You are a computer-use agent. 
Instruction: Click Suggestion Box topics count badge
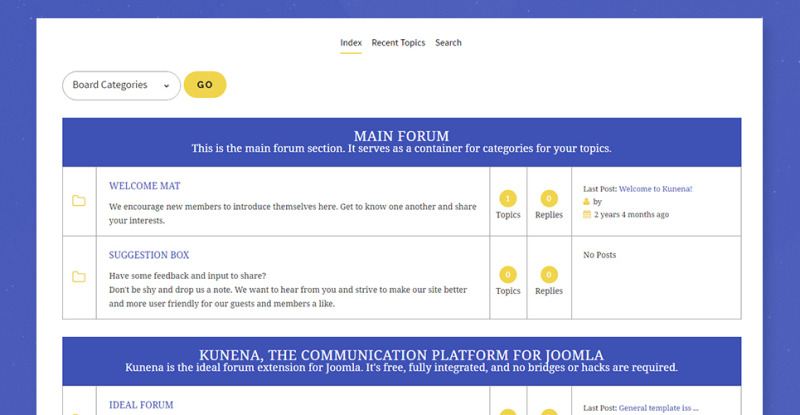coord(508,275)
